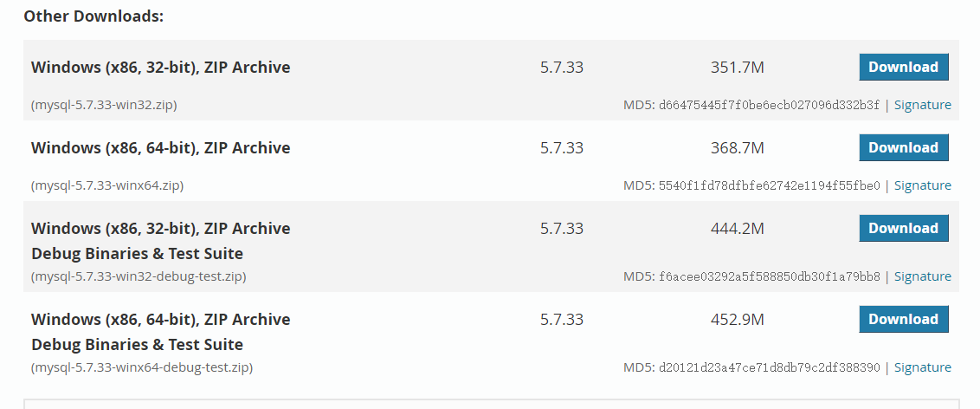Download the 64-bit Debug Binaries 452.9M archive
The image size is (980, 409).
(904, 319)
